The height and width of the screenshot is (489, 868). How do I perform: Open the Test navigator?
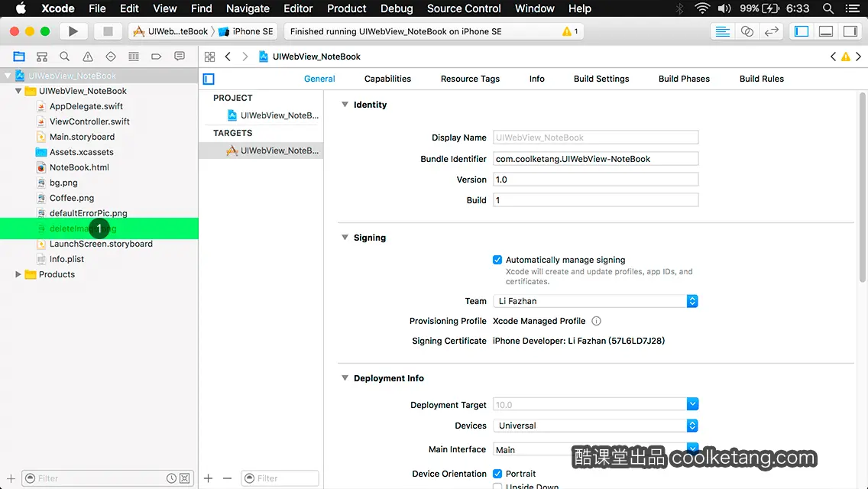[x=111, y=57]
